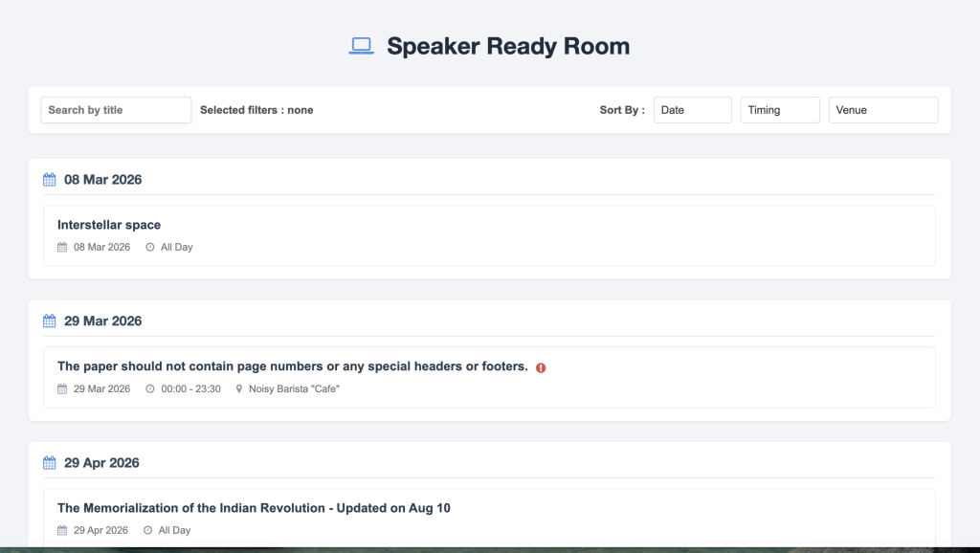Click the laptop icon beside Speaker Ready Room

pyautogui.click(x=361, y=46)
